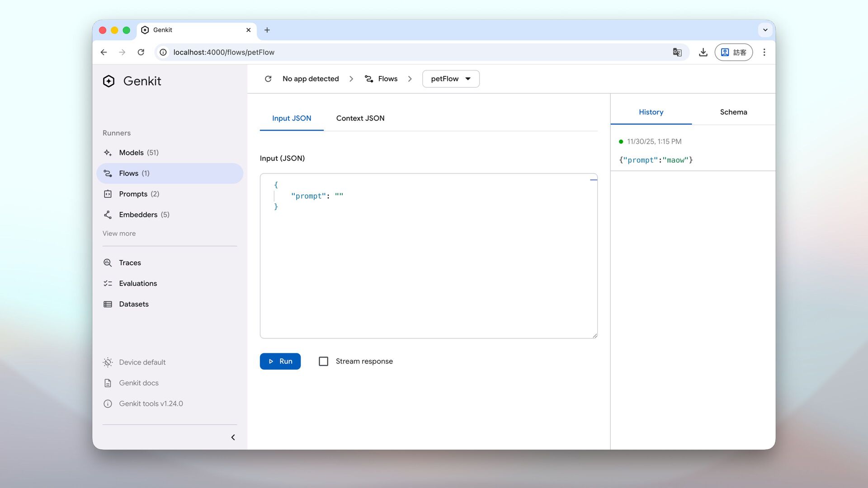
Task: Click the Datasets table icon
Action: point(108,304)
